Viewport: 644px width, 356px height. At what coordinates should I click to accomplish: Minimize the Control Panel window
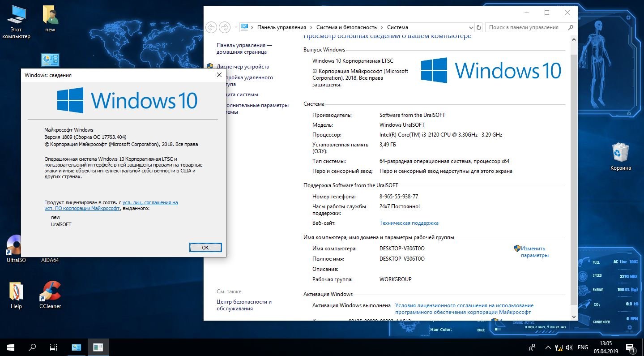(x=526, y=13)
